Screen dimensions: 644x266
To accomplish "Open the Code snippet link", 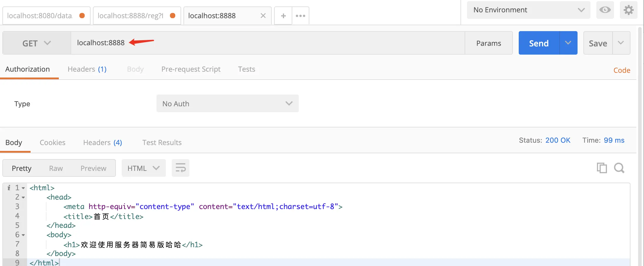I will click(622, 70).
